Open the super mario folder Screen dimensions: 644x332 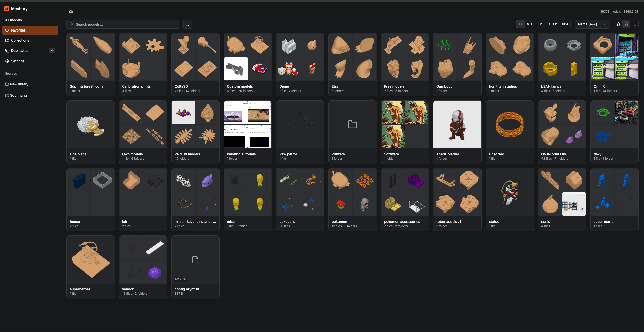pos(615,200)
